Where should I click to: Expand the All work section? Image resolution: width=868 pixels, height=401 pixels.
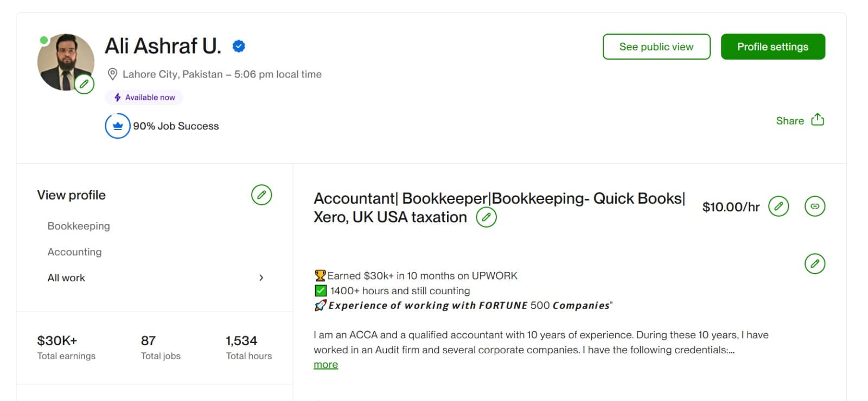point(261,277)
